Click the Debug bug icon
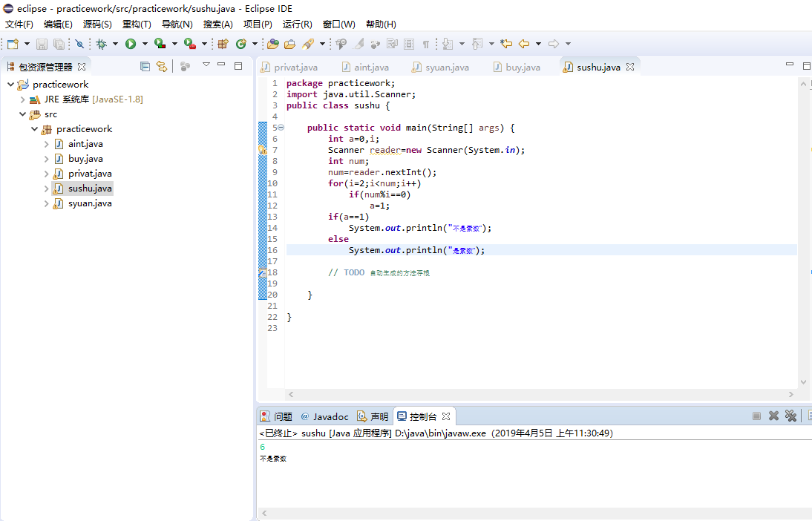Screen dimensions: 812x521 pyautogui.click(x=101, y=44)
